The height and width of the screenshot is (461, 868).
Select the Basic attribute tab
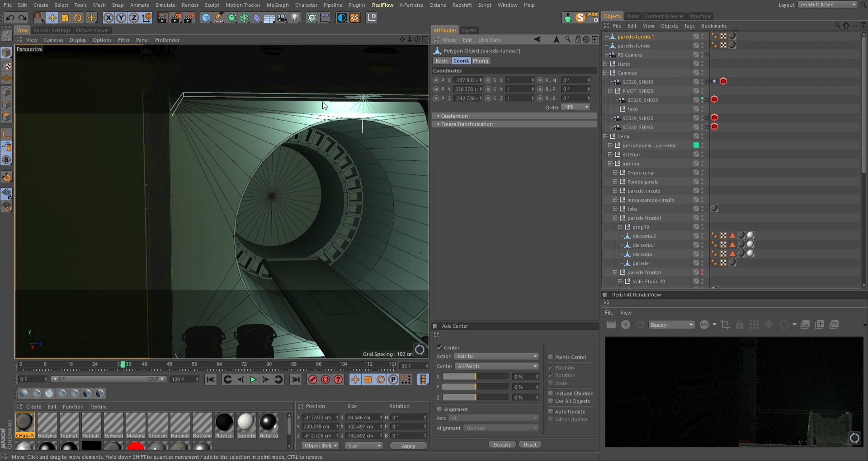coord(442,61)
